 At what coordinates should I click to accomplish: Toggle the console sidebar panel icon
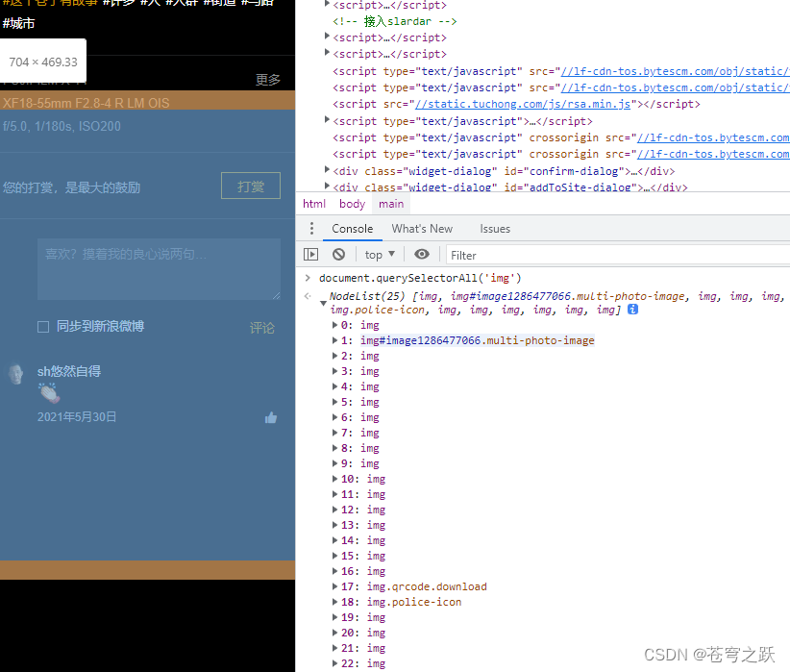[310, 255]
